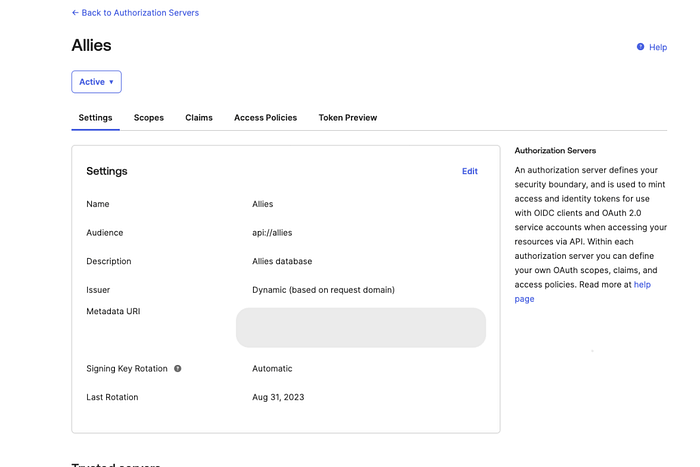Viewport: 700px width, 467px height.
Task: Open the Scopes tab
Action: (x=149, y=118)
